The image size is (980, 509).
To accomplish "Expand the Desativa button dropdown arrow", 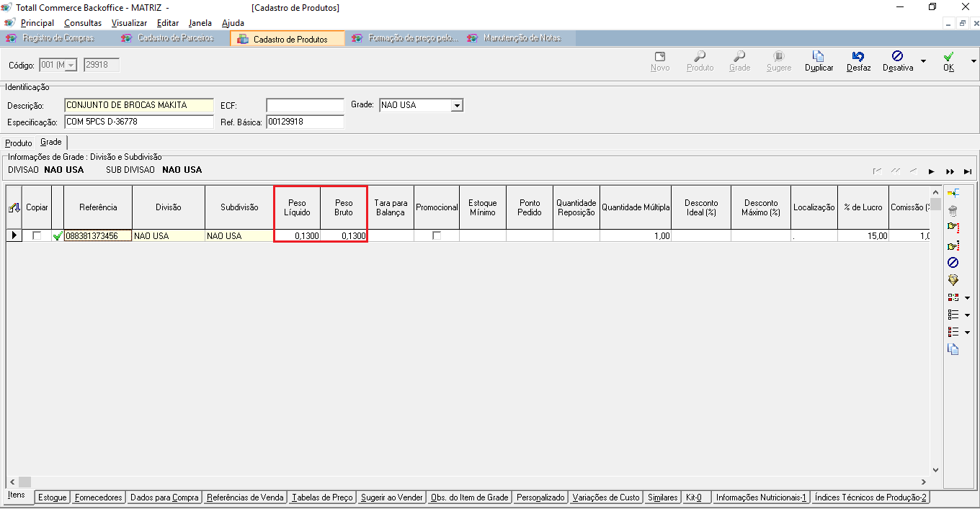I will (924, 61).
